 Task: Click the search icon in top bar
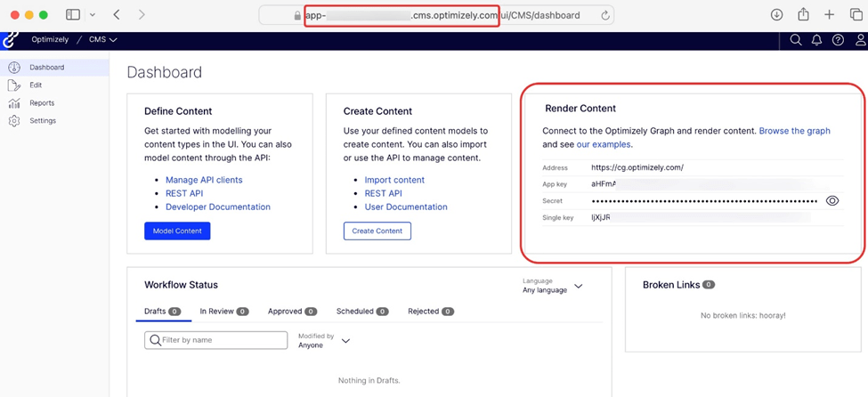click(x=796, y=40)
